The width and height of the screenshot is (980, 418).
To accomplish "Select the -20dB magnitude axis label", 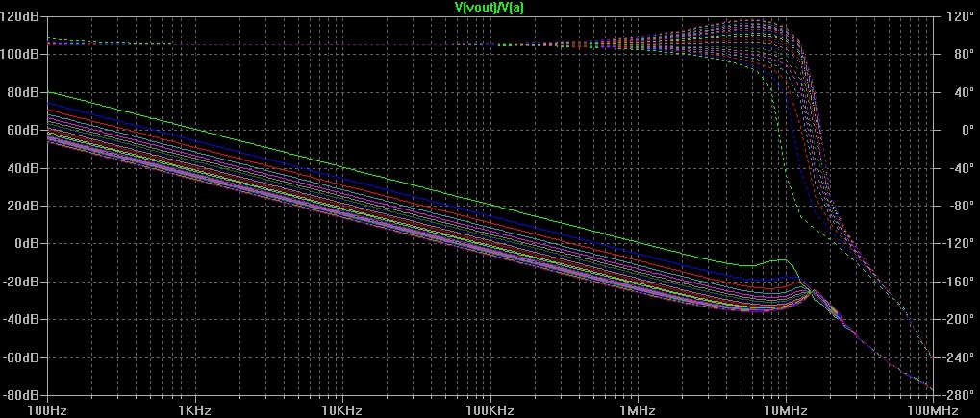I will click(x=21, y=282).
